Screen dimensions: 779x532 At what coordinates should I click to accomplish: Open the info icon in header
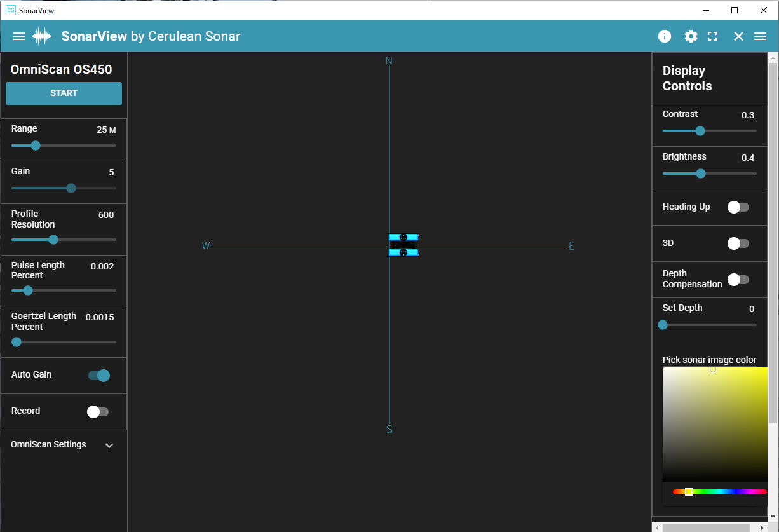[x=664, y=36]
